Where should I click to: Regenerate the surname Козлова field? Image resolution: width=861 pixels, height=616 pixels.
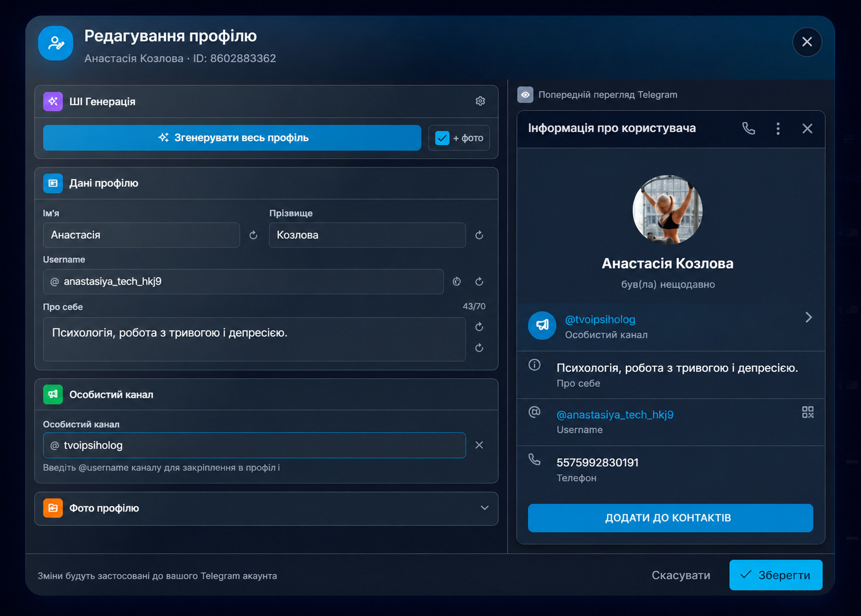point(479,235)
